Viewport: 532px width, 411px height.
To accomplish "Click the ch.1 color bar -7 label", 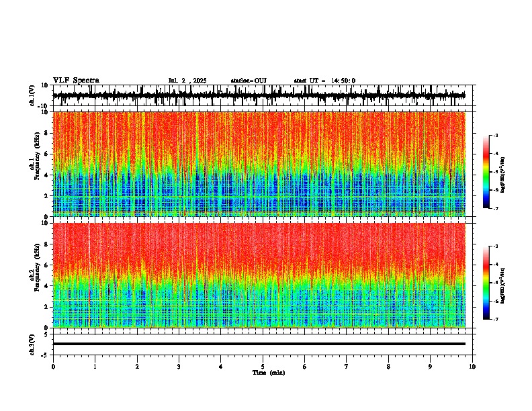I will (495, 208).
